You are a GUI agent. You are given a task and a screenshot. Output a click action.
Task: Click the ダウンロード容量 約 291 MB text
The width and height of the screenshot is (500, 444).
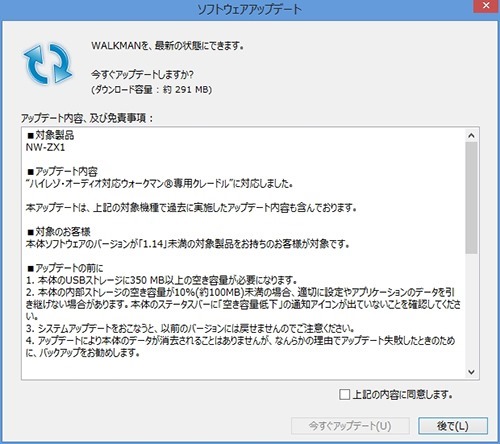pos(152,90)
